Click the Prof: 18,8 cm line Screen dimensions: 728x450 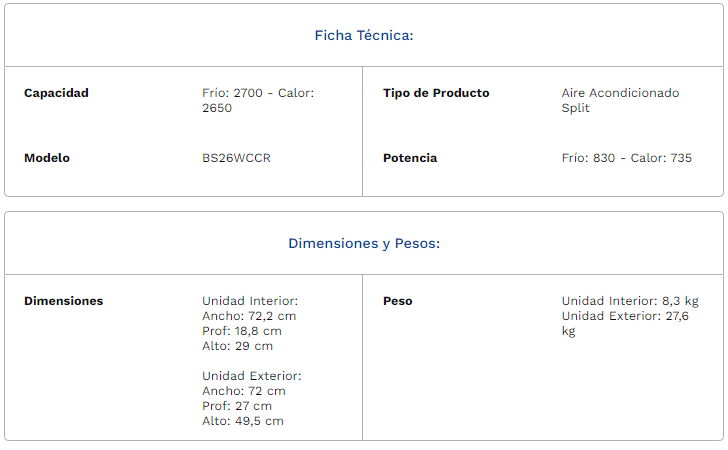point(242,331)
